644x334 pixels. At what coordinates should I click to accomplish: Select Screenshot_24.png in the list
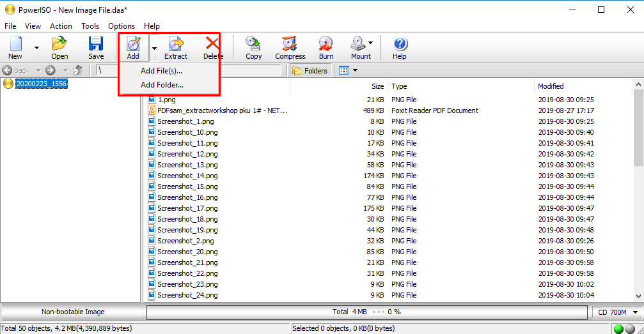[x=187, y=296]
